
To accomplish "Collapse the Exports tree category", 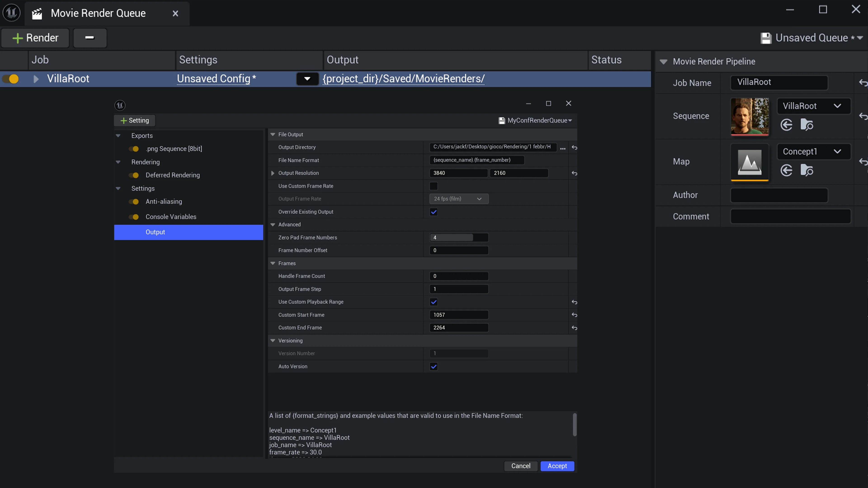I will tap(118, 136).
